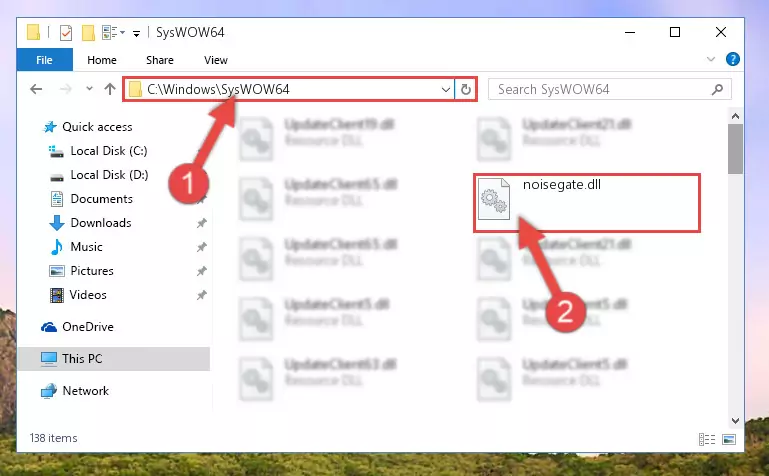Click the OneDrive cloud icon
Screen dimensions: 769x476
coord(49,327)
